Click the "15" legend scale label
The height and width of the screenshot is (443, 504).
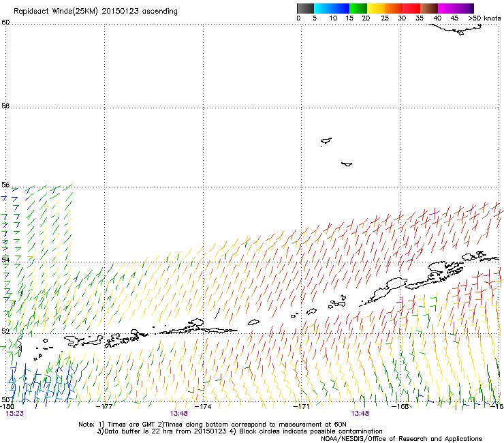[x=349, y=18]
